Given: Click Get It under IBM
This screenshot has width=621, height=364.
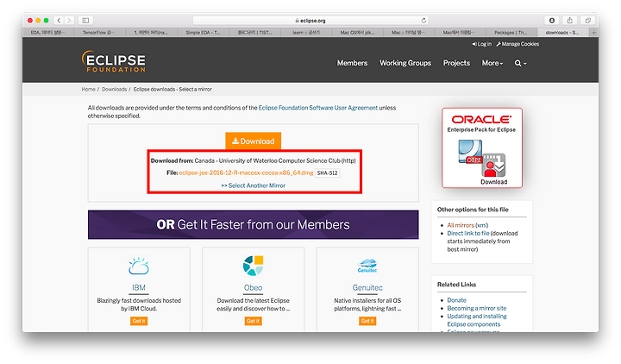Looking at the screenshot, I should (139, 321).
